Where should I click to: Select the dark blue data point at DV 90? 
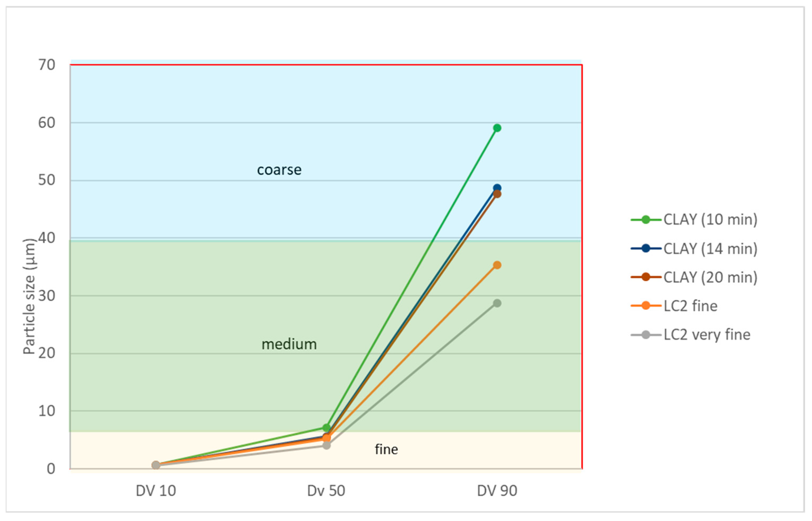tap(497, 188)
